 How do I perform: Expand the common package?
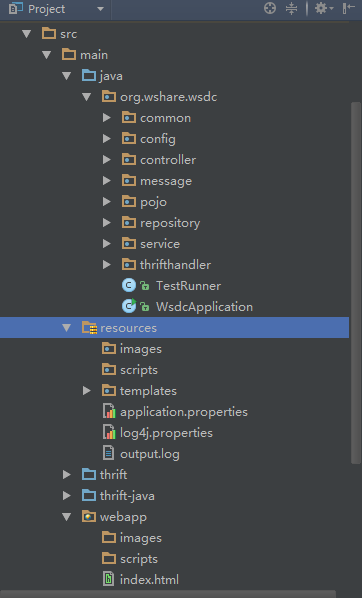(107, 118)
